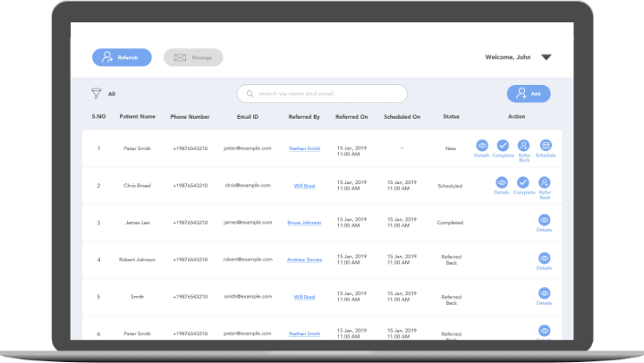644x363 pixels.
Task: View Details for James Lee
Action: [544, 220]
